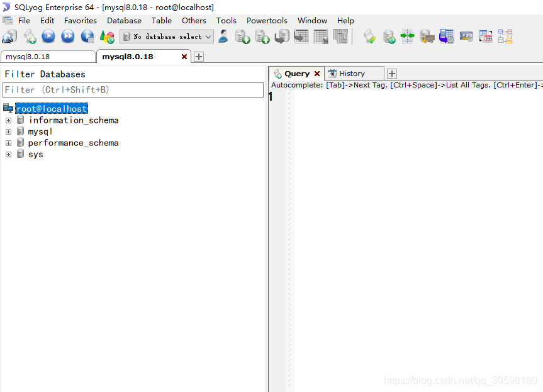Open the Others menu

pyautogui.click(x=194, y=21)
